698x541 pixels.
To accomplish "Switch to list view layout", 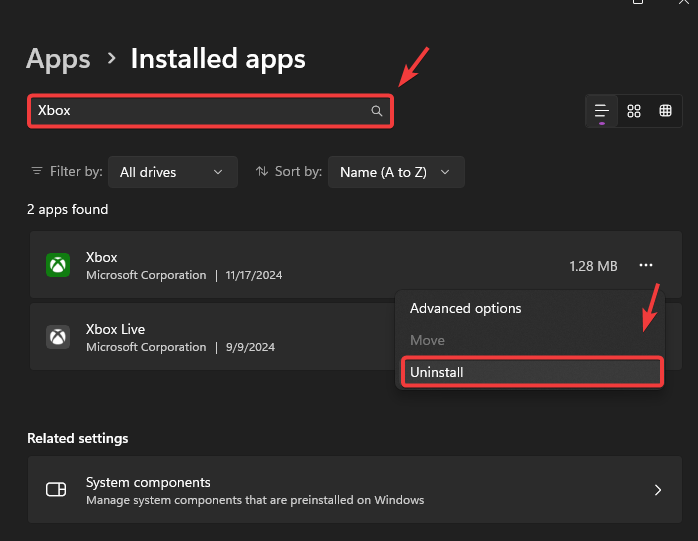I will coord(601,111).
